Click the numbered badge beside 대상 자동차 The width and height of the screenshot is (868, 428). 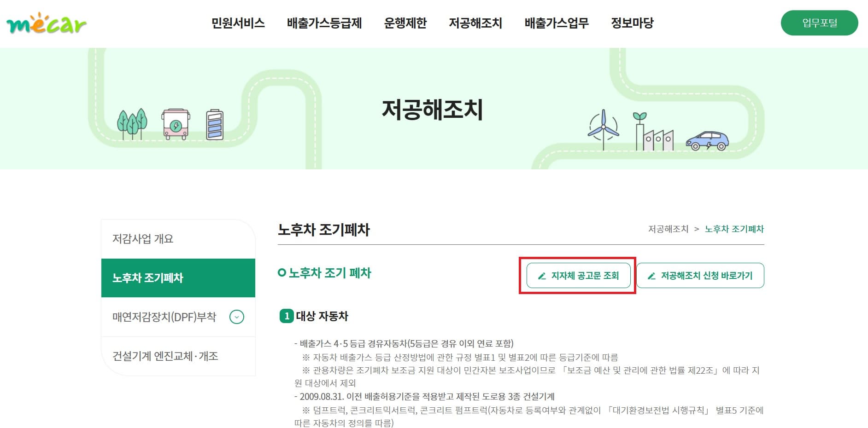(x=287, y=316)
